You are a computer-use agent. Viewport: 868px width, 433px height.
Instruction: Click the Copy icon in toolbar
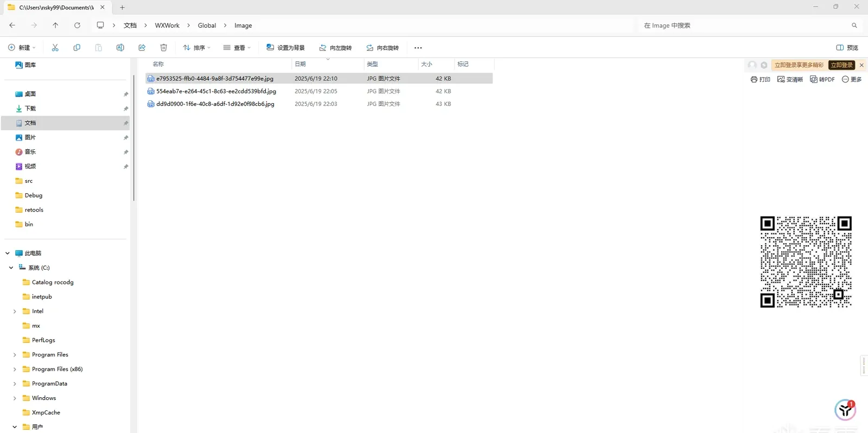point(76,48)
